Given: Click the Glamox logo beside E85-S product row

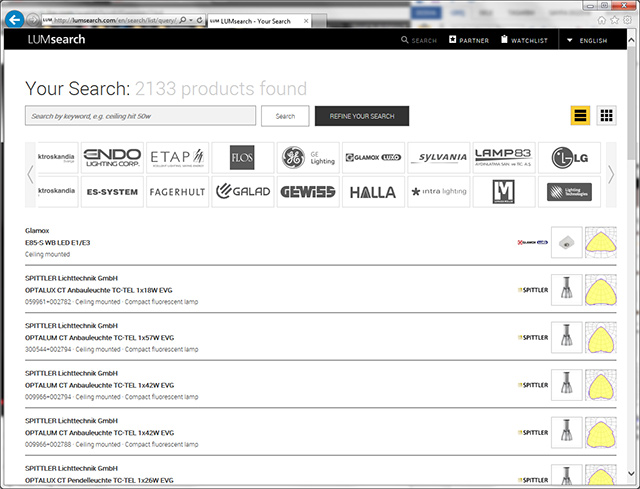Looking at the screenshot, I should point(533,242).
